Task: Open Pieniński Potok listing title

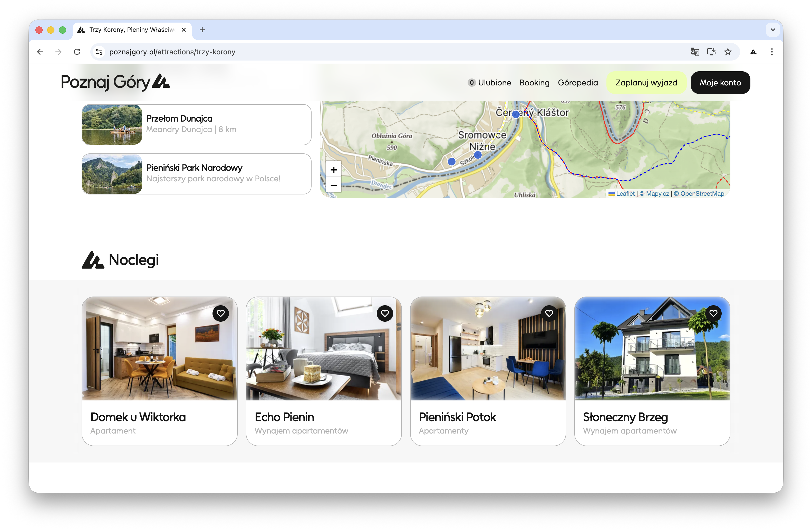Action: click(457, 417)
